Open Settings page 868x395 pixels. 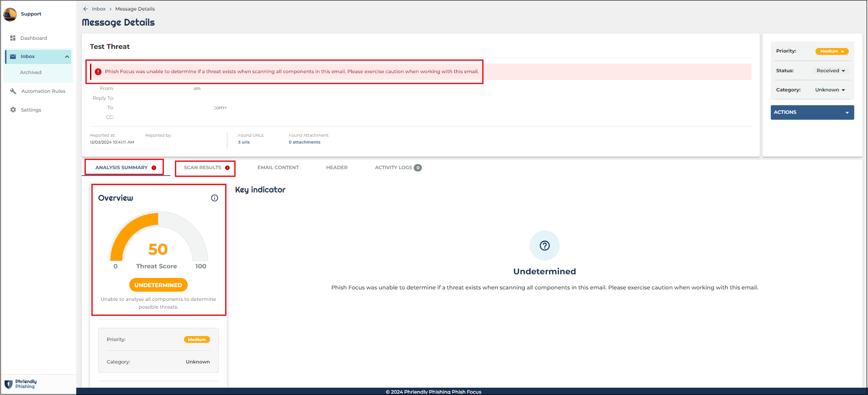point(31,110)
